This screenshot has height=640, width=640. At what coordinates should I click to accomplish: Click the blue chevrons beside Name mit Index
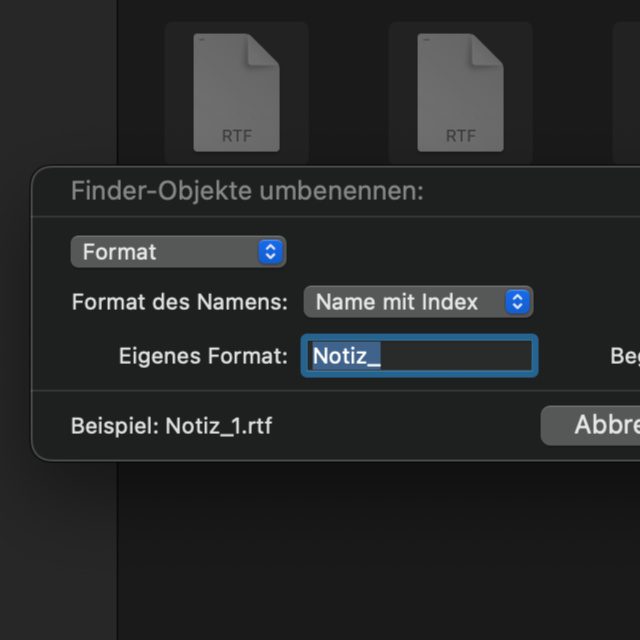tap(516, 301)
